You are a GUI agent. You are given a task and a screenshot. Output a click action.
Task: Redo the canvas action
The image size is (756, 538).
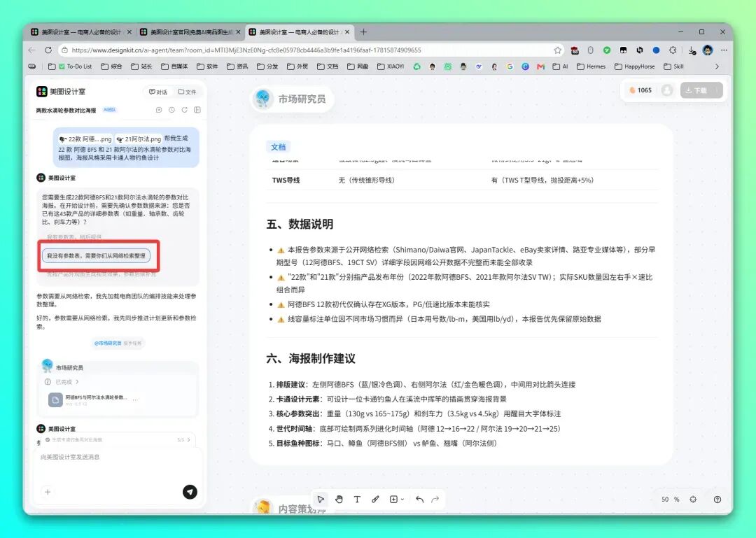click(x=435, y=500)
